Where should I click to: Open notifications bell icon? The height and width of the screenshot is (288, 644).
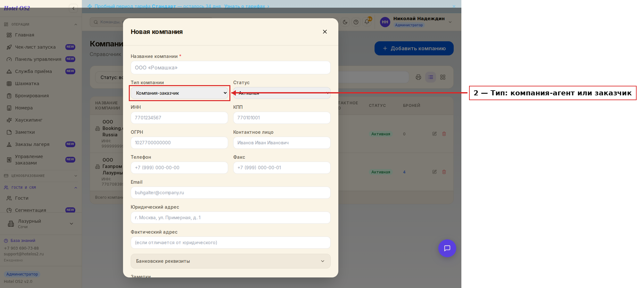click(367, 22)
